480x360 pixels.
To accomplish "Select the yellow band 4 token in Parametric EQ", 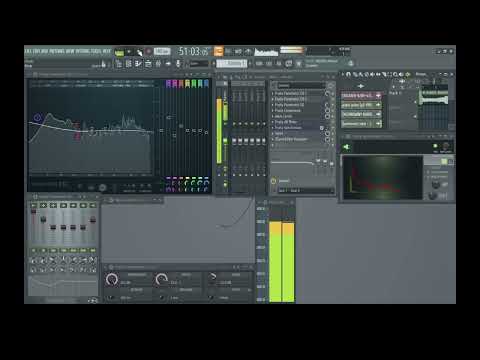I will coord(187,83).
